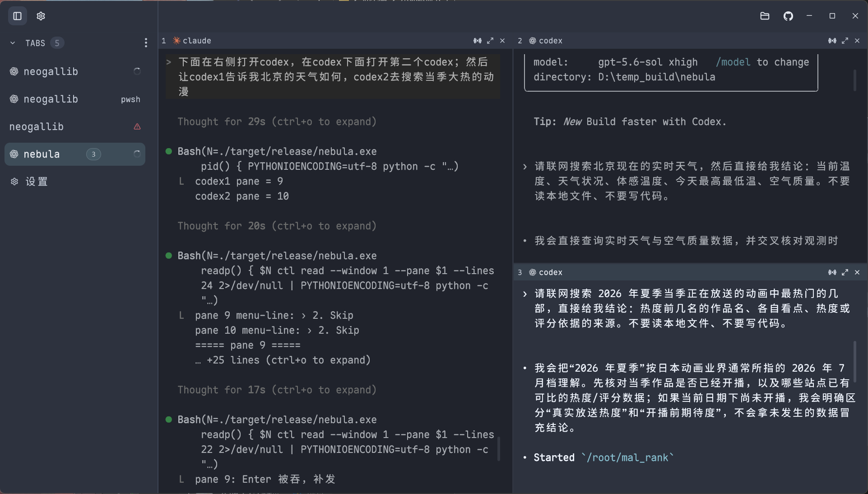The width and height of the screenshot is (868, 494).
Task: Expand the '+25 lines' collapsed output
Action: pos(283,360)
